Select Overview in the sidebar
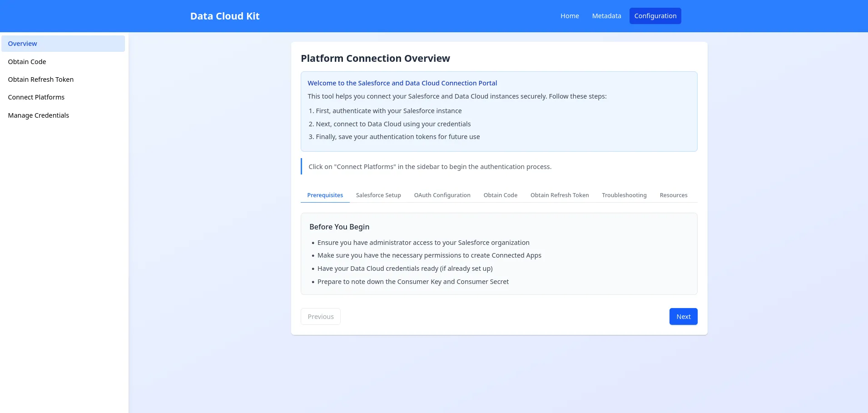868x413 pixels. pos(63,44)
